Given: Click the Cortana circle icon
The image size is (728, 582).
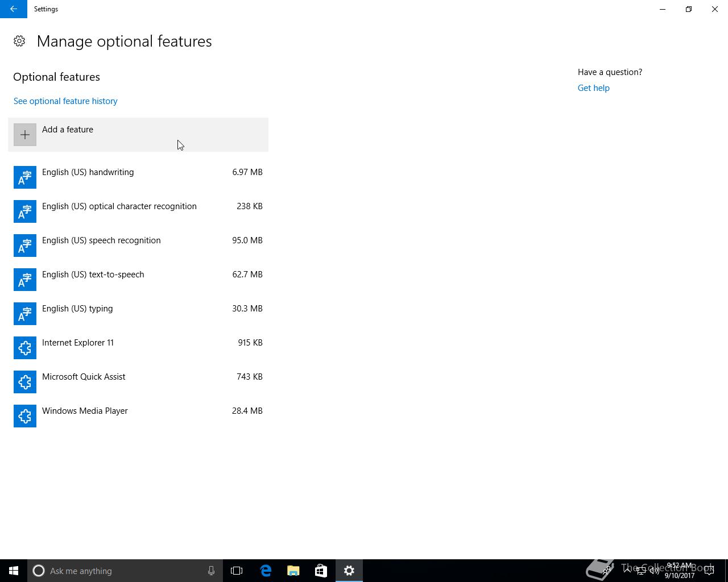Looking at the screenshot, I should (39, 571).
